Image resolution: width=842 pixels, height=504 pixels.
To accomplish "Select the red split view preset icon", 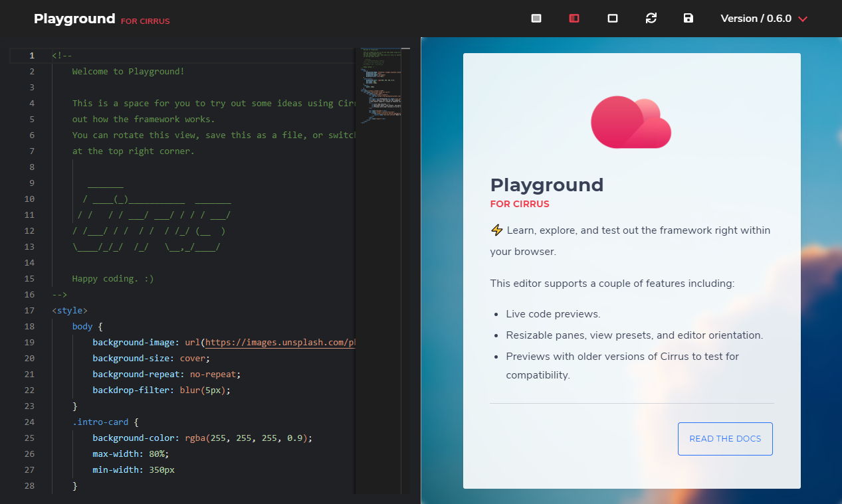I will click(x=574, y=19).
